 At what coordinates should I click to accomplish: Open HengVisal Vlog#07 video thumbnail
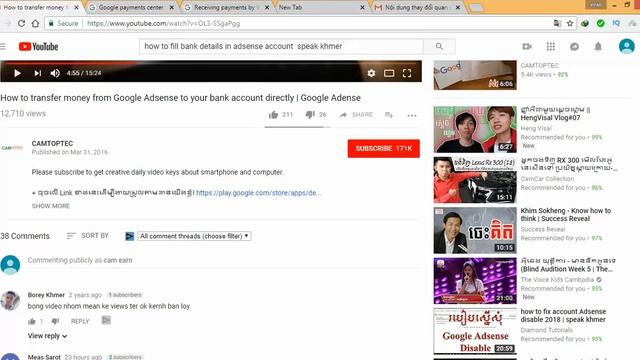(x=475, y=129)
